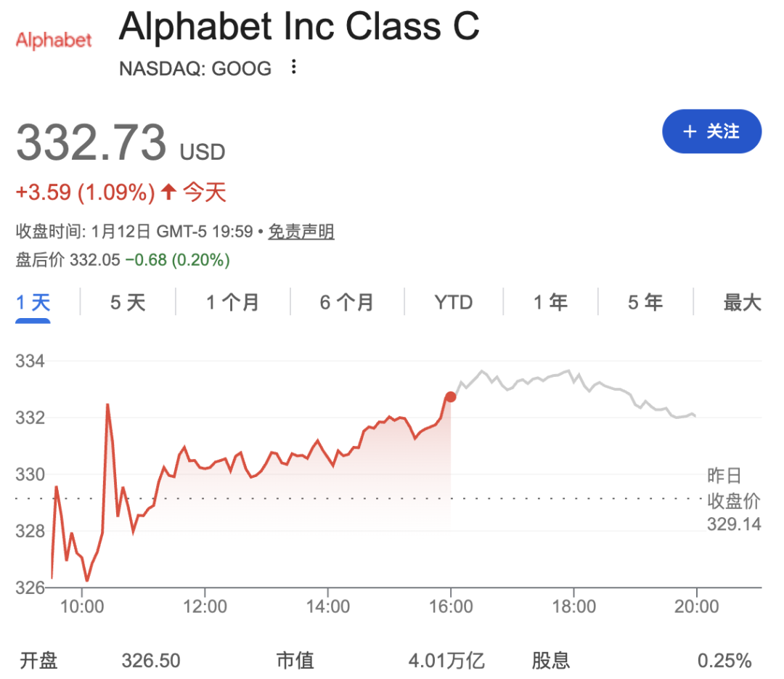Open the 免责声明 disclaimer link

[x=301, y=232]
